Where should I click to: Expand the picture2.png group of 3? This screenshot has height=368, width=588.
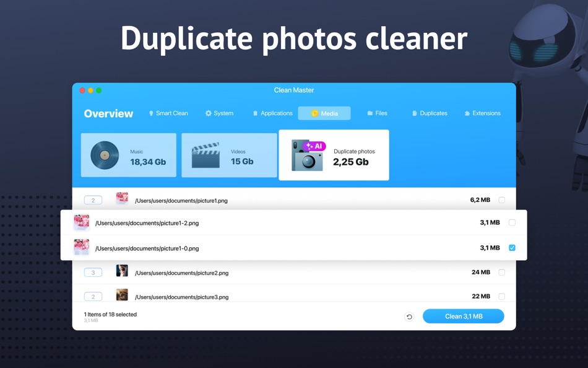(93, 272)
